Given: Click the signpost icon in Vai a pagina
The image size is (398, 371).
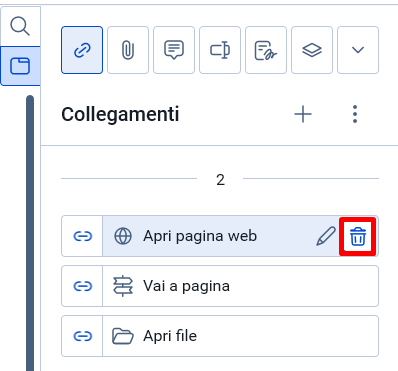Looking at the screenshot, I should (x=123, y=286).
